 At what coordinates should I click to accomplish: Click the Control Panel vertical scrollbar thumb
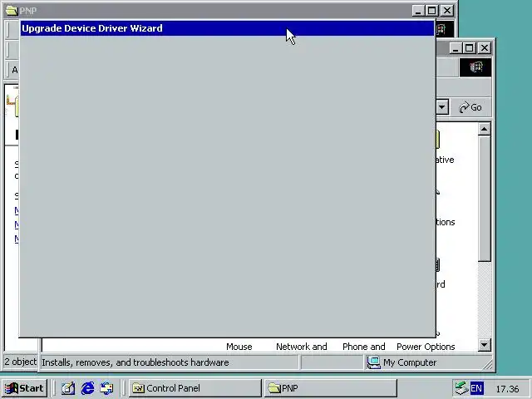pos(484,199)
